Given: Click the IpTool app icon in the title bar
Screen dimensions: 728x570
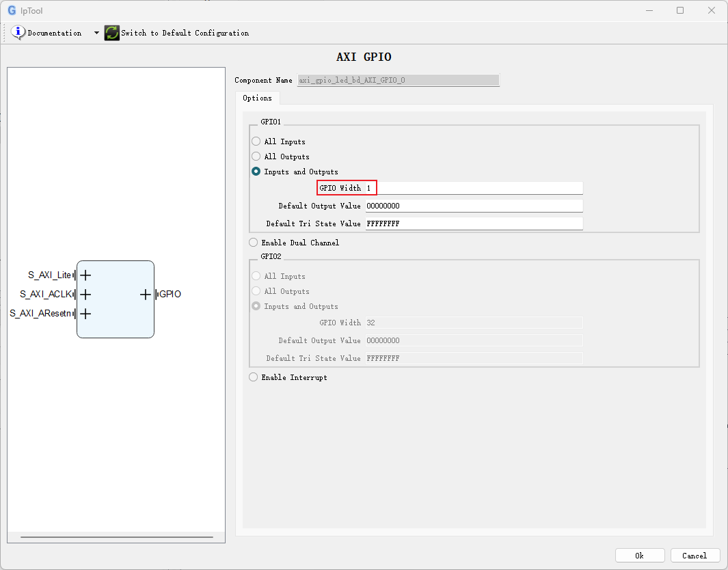Looking at the screenshot, I should click(12, 10).
